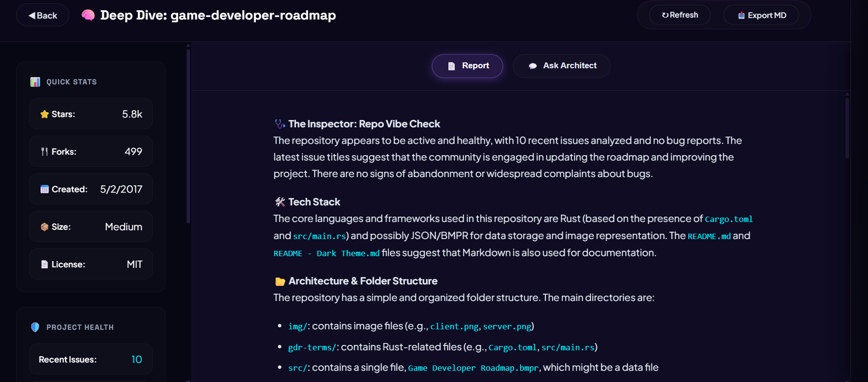Select the Size value Medium
Screen dimensions: 868x382
124,227
